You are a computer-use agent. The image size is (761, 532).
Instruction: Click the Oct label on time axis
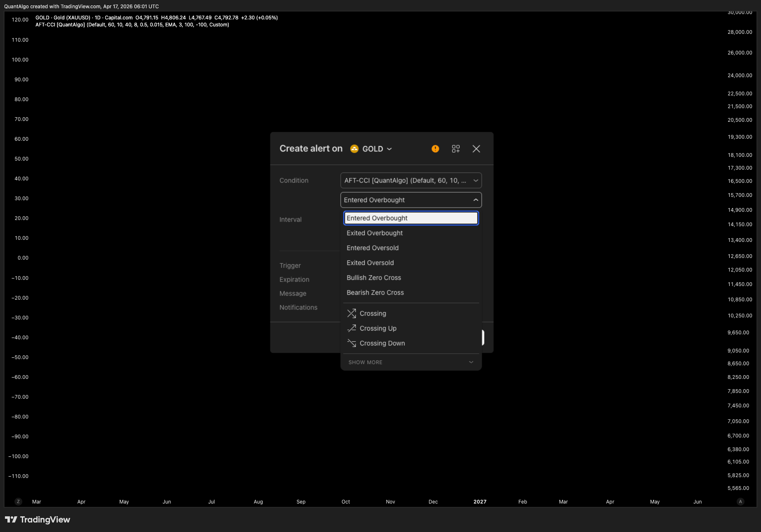click(x=346, y=501)
